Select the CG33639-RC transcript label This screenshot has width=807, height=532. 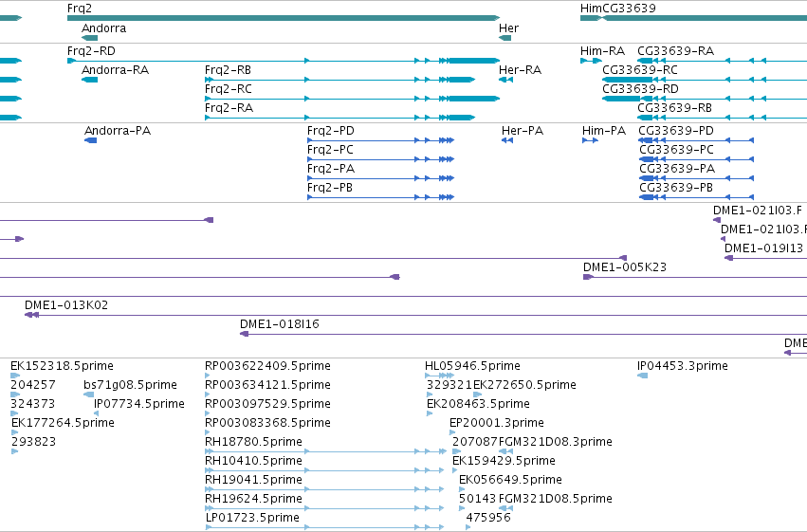pos(640,70)
